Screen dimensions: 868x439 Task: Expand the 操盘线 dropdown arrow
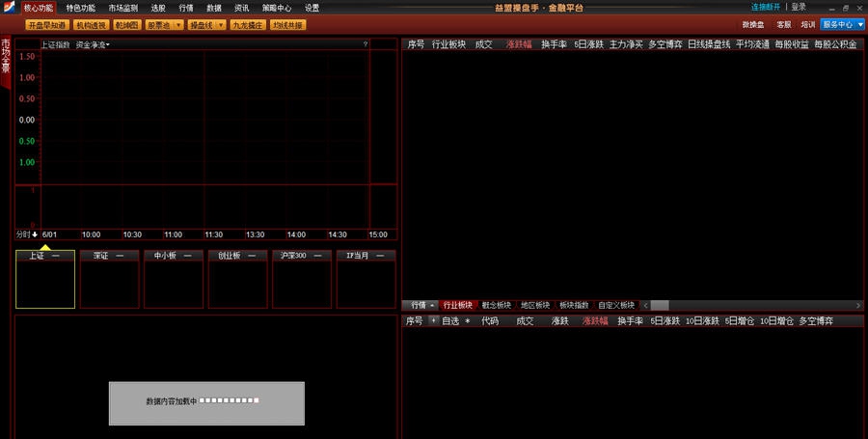[221, 25]
